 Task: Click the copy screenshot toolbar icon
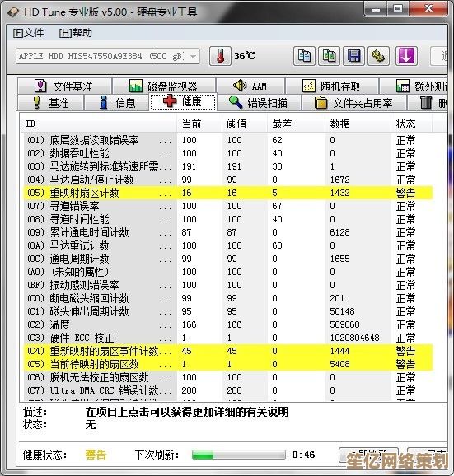pyautogui.click(x=329, y=56)
